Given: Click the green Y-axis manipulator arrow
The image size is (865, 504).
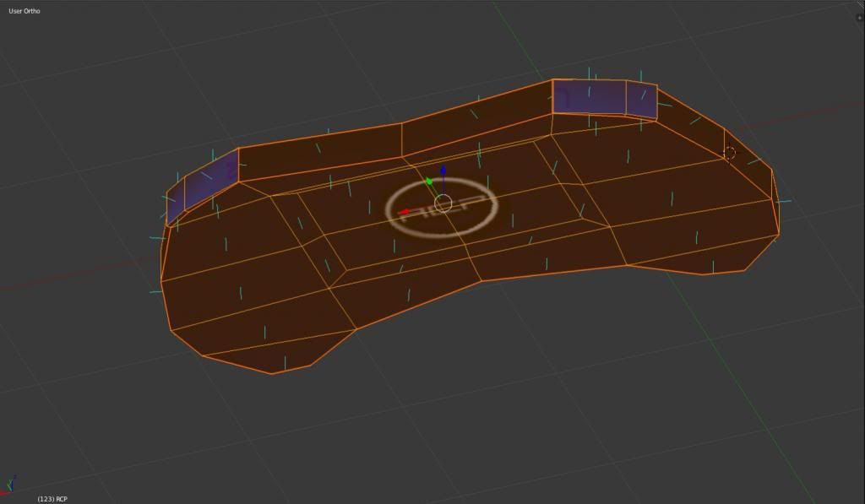Looking at the screenshot, I should [x=429, y=181].
